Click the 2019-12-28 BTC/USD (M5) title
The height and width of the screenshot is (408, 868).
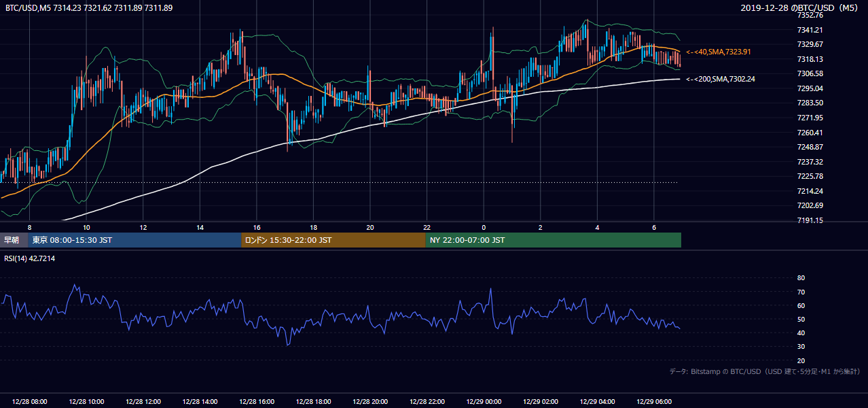coord(800,7)
